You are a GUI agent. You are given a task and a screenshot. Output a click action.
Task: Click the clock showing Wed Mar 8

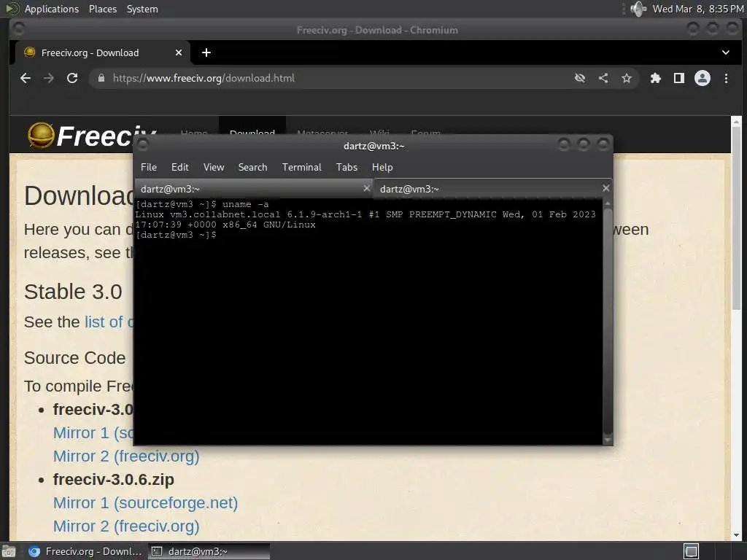click(x=698, y=9)
